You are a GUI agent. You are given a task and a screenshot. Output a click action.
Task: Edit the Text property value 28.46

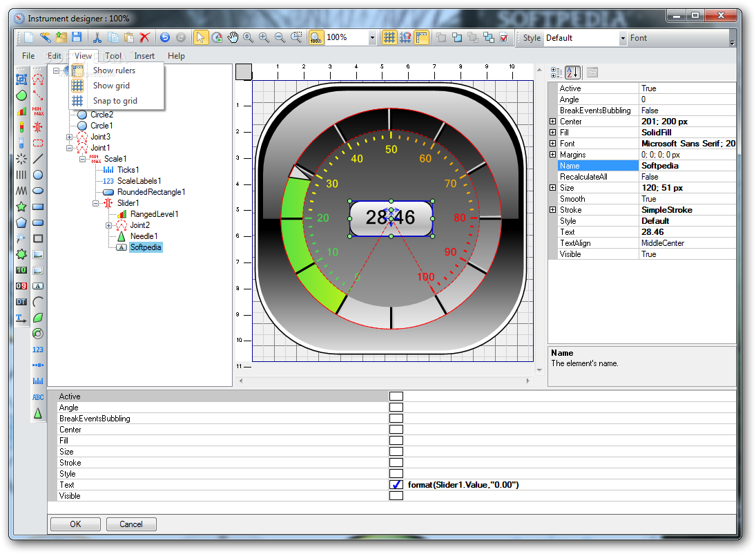click(x=688, y=231)
